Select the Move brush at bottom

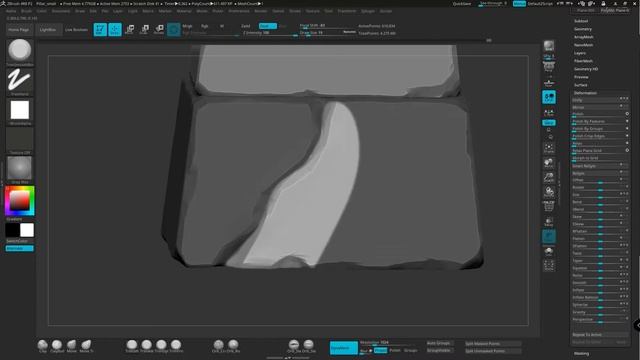(x=71, y=346)
